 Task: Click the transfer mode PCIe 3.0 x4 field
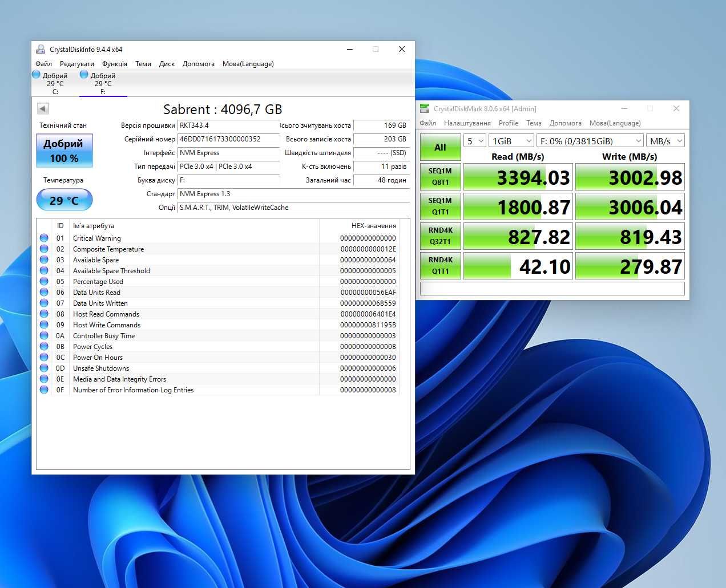coord(228,167)
